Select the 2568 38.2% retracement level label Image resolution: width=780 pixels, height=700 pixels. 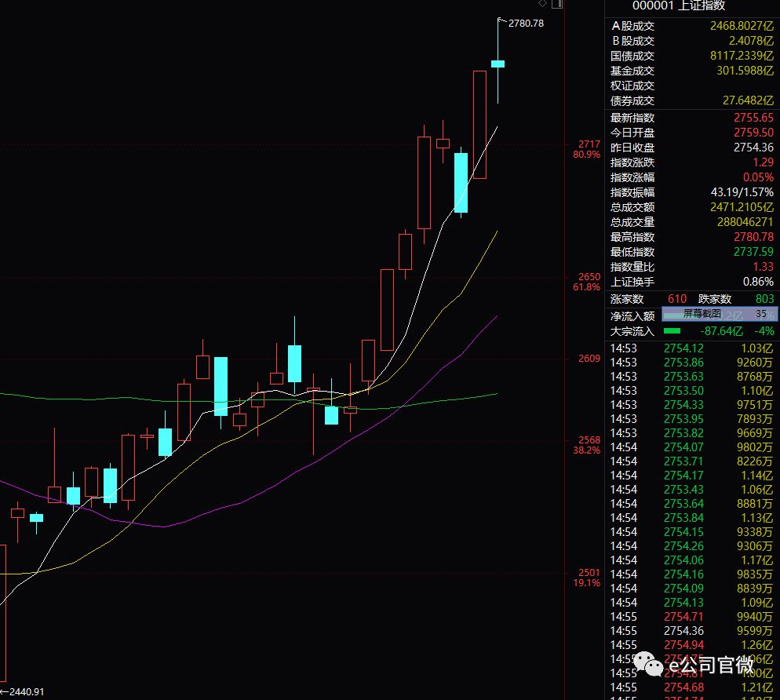click(x=587, y=445)
